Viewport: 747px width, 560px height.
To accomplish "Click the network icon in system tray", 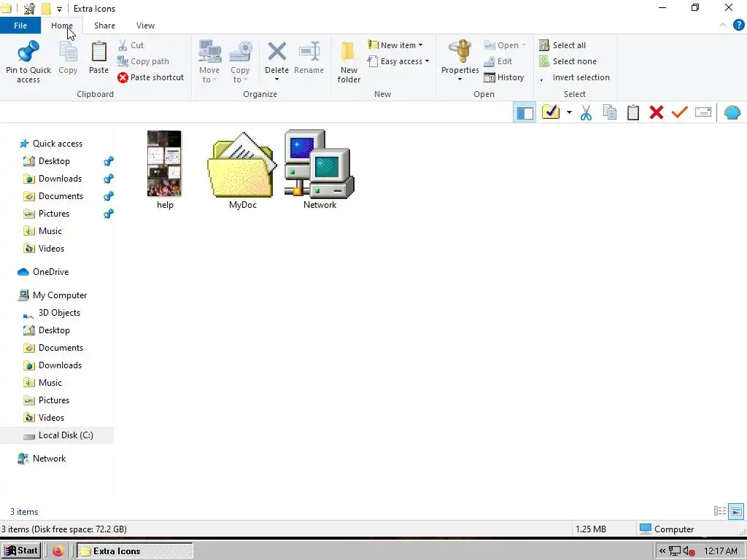I will point(675,551).
